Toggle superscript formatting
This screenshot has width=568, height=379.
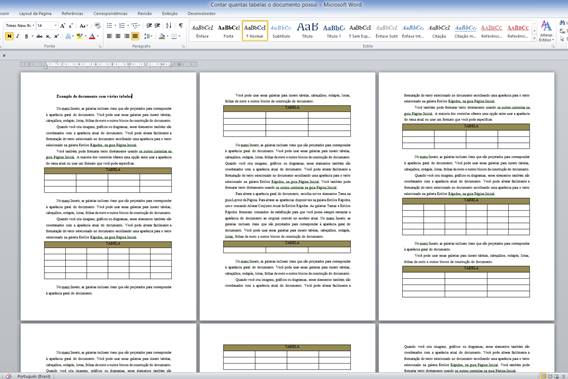57,36
